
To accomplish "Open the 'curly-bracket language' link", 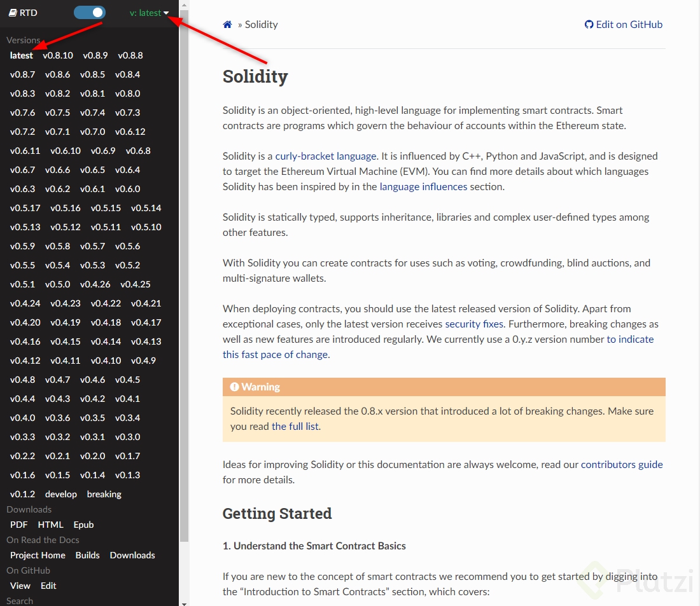I will coord(325,156).
